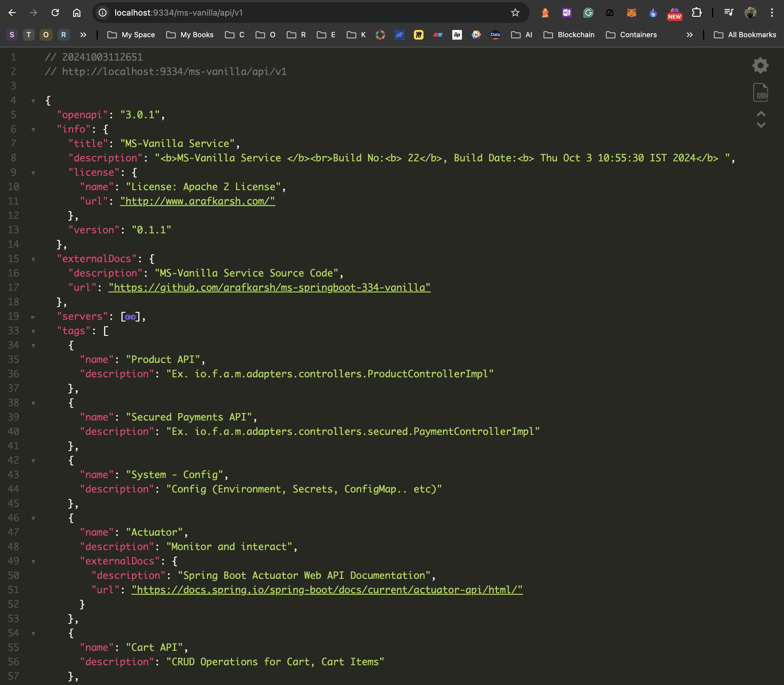Screen dimensions: 784x685
Task: Open the media playback controls icon
Action: tap(728, 13)
